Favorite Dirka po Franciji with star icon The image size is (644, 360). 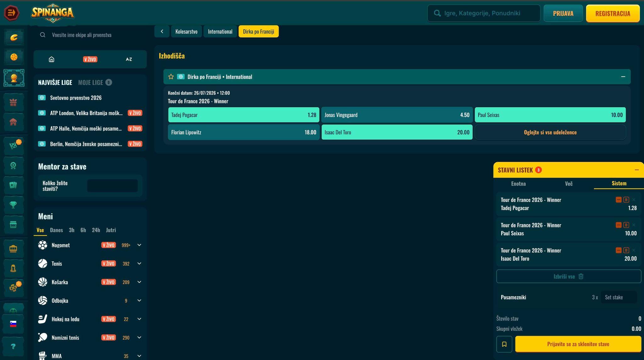(171, 77)
